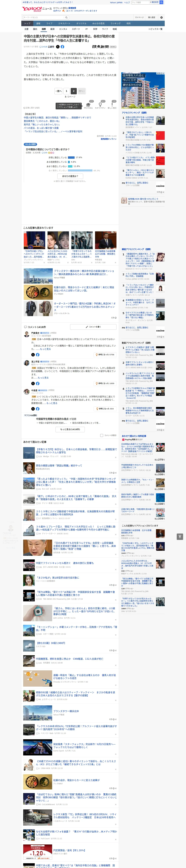Share 中島恵's comment on Facebook

point(38,409)
